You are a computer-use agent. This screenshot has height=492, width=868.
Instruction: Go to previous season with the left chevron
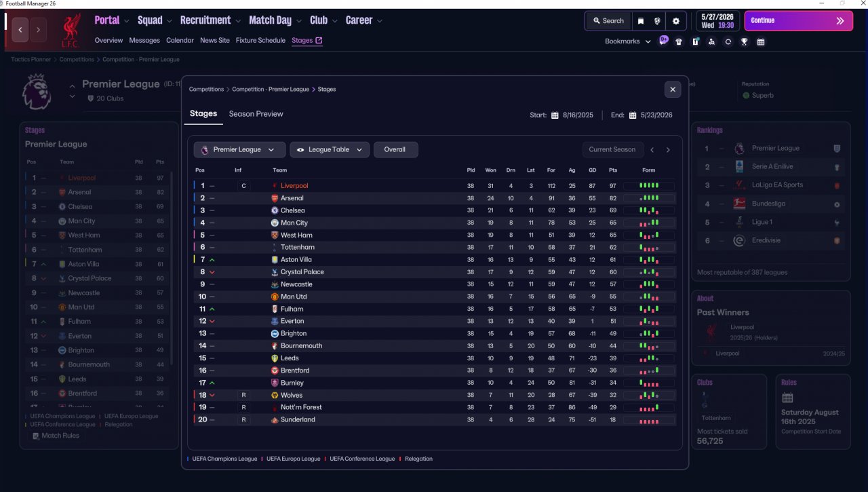pos(652,150)
